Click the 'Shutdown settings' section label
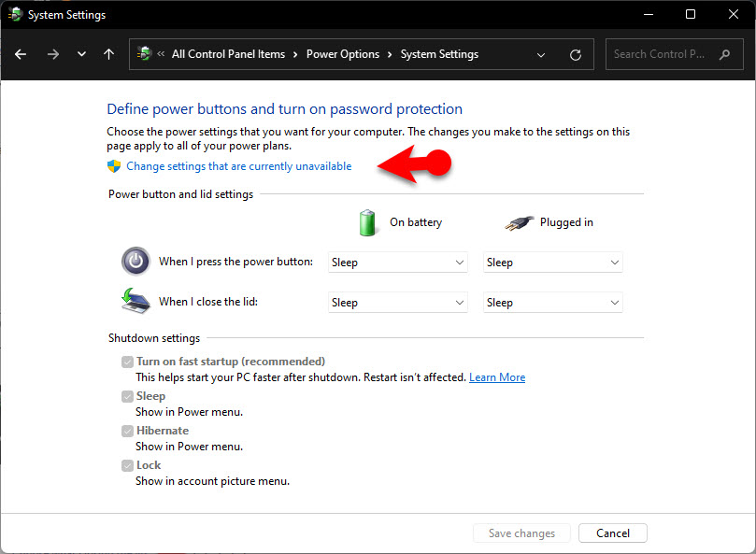The width and height of the screenshot is (756, 554). click(154, 338)
